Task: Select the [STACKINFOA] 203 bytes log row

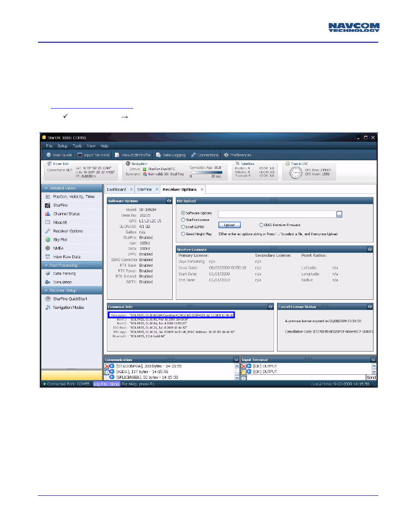Action: click(x=149, y=366)
